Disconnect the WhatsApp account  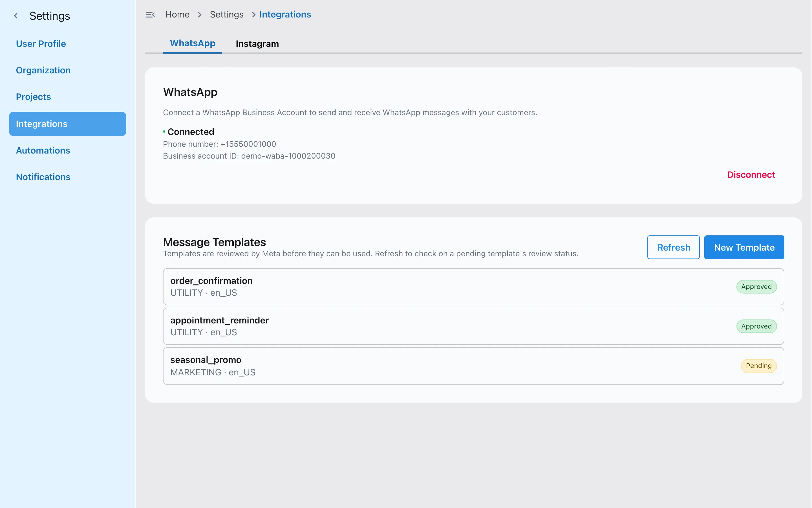[x=751, y=175]
